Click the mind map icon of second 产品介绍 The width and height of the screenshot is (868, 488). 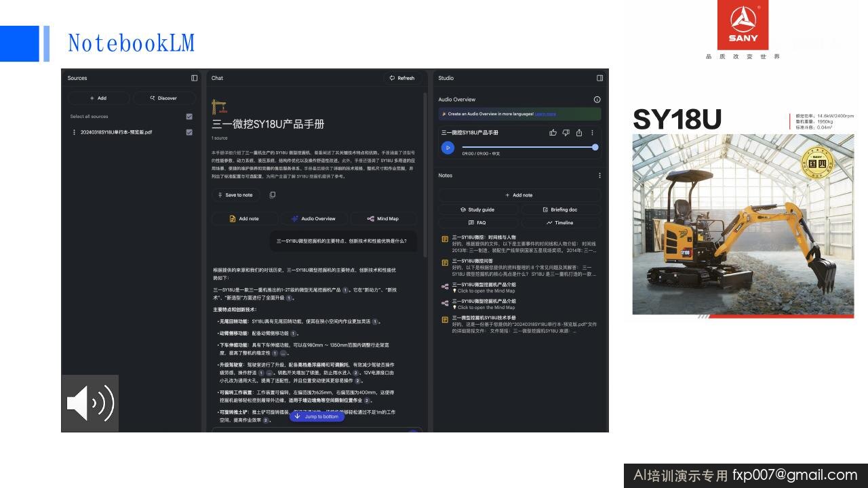(445, 302)
